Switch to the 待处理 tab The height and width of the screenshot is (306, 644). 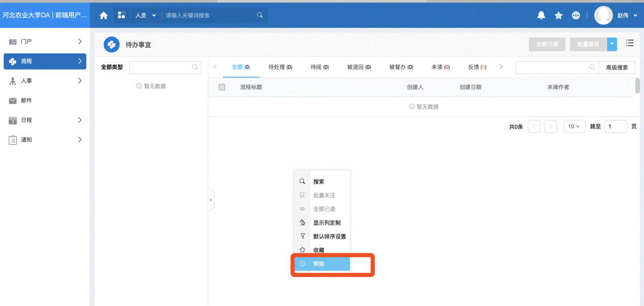pyautogui.click(x=280, y=67)
